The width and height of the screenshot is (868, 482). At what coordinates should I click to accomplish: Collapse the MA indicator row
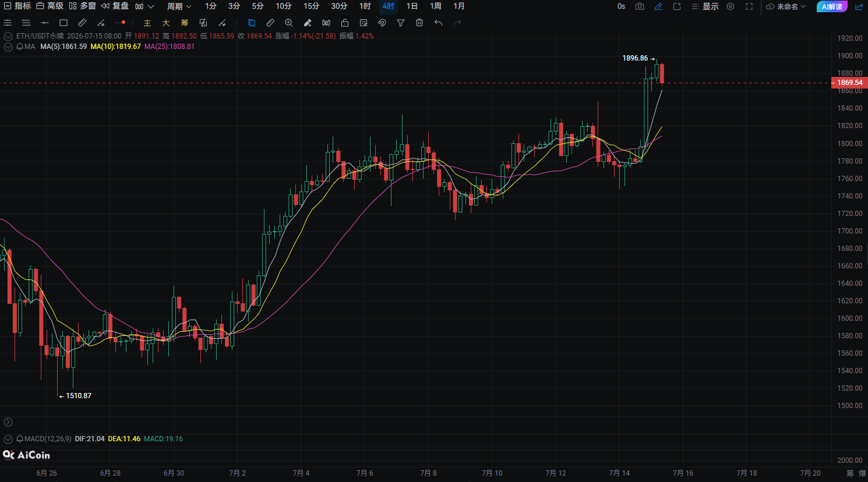tap(8, 47)
